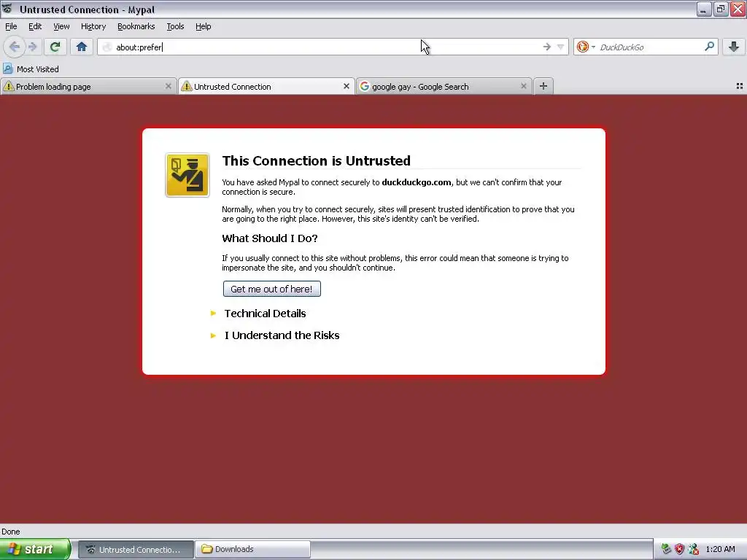Click the magnifier search icon
This screenshot has height=560, width=747.
[x=709, y=47]
